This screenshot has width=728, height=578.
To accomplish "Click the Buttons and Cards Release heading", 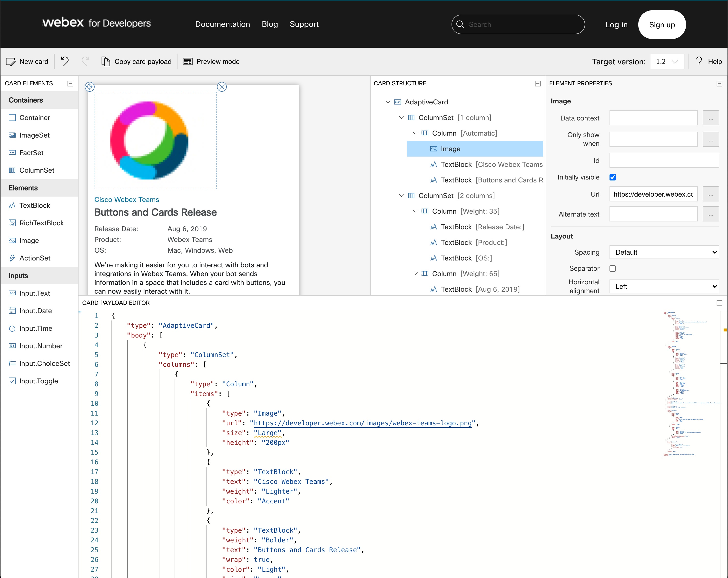I will (156, 212).
